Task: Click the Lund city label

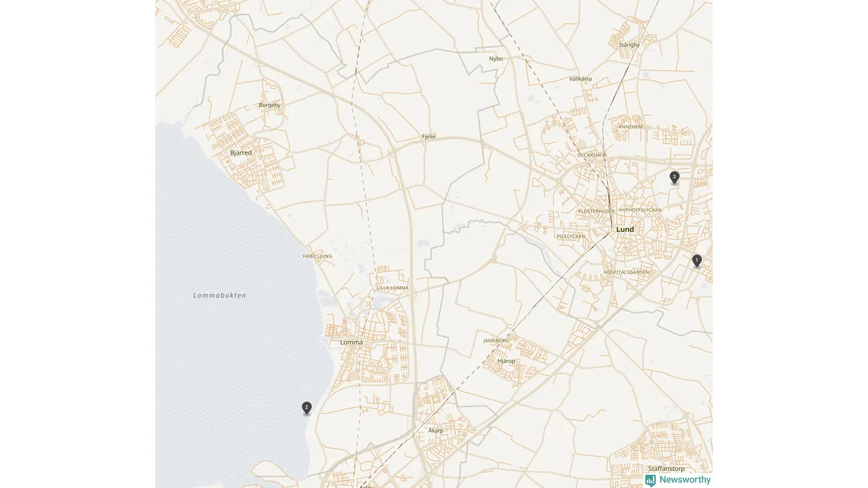Action: tap(625, 229)
